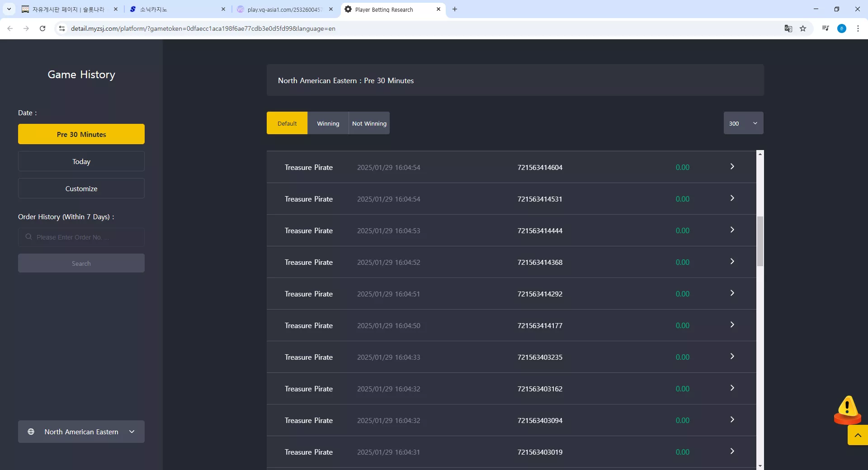Open new browser tab
This screenshot has width=868, height=470.
(455, 9)
